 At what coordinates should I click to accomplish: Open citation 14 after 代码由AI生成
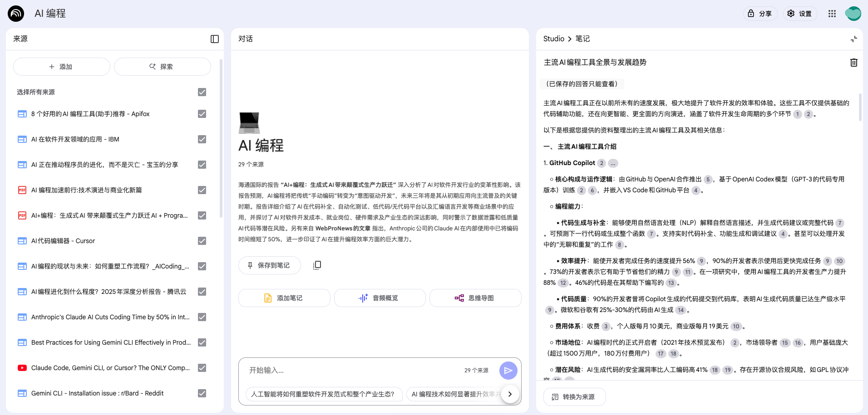pos(681,310)
